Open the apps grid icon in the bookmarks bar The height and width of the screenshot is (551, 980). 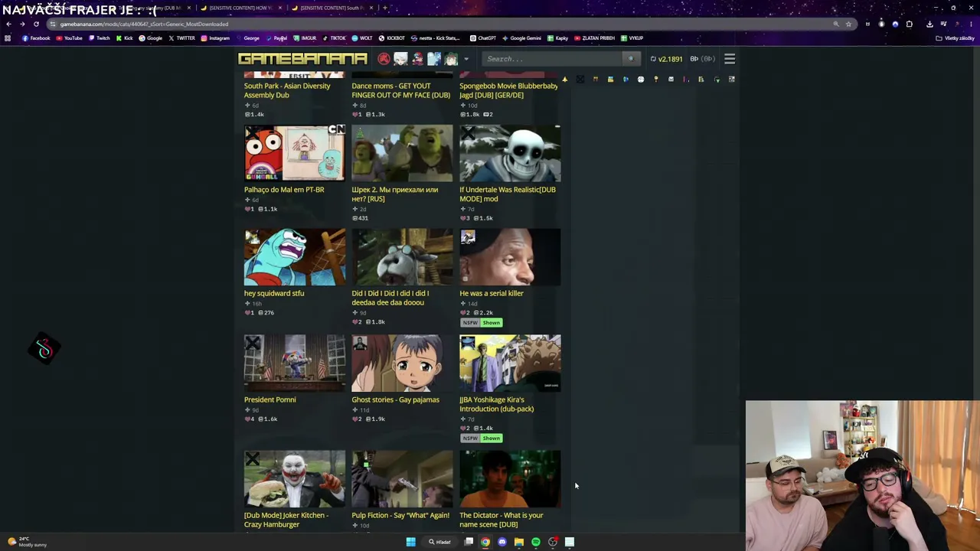click(x=8, y=38)
